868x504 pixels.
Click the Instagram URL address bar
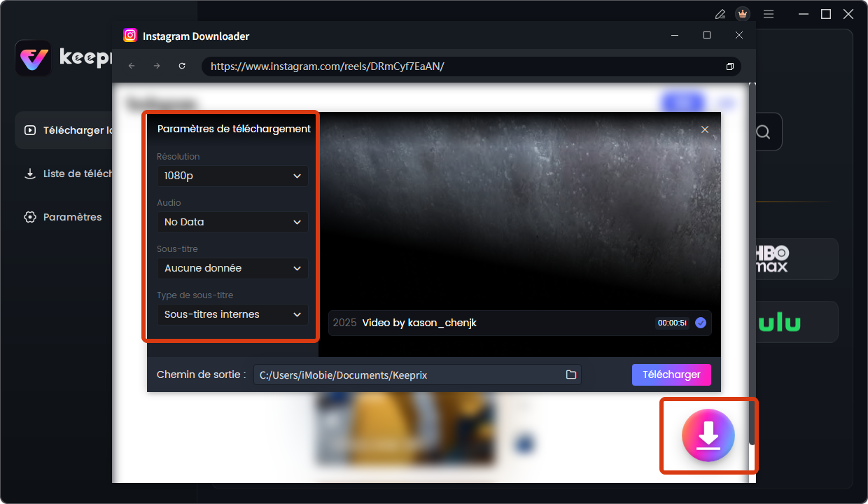462,66
